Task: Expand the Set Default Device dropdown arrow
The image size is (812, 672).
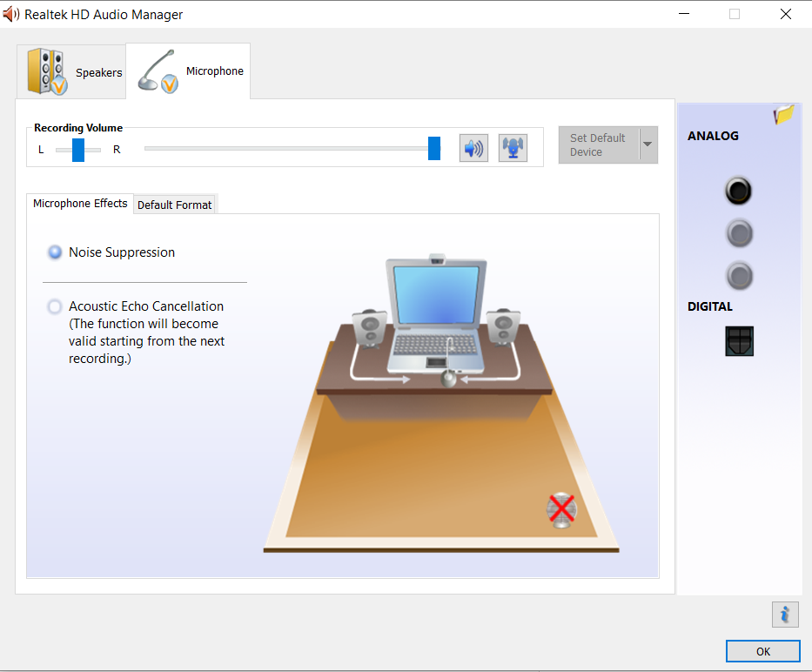Action: coord(648,144)
